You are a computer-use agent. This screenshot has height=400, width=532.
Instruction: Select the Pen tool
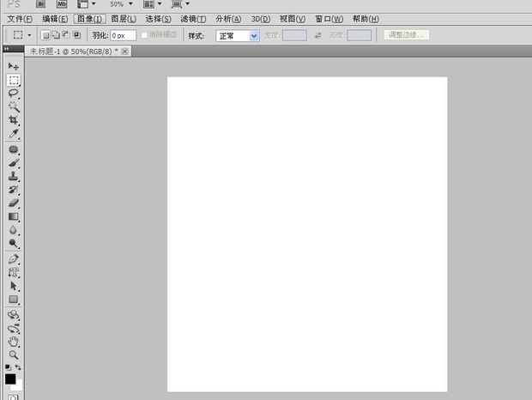coord(13,259)
